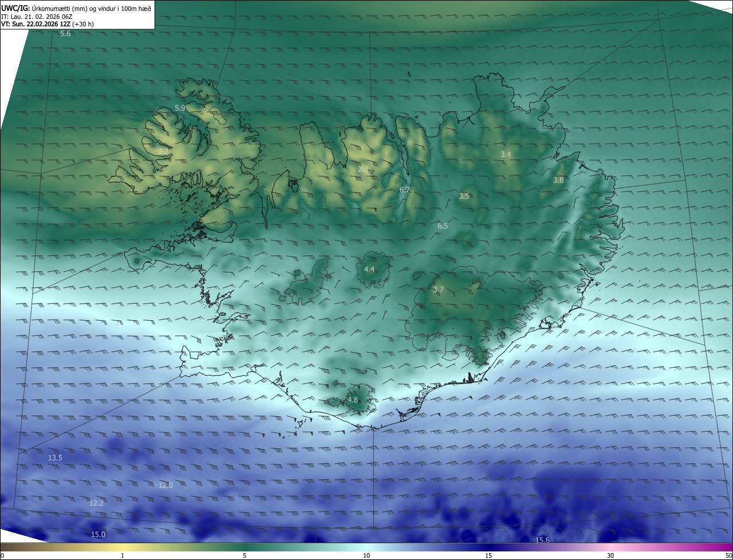The height and width of the screenshot is (560, 733).
Task: Select the 50 tick on the color scale
Action: pyautogui.click(x=728, y=555)
